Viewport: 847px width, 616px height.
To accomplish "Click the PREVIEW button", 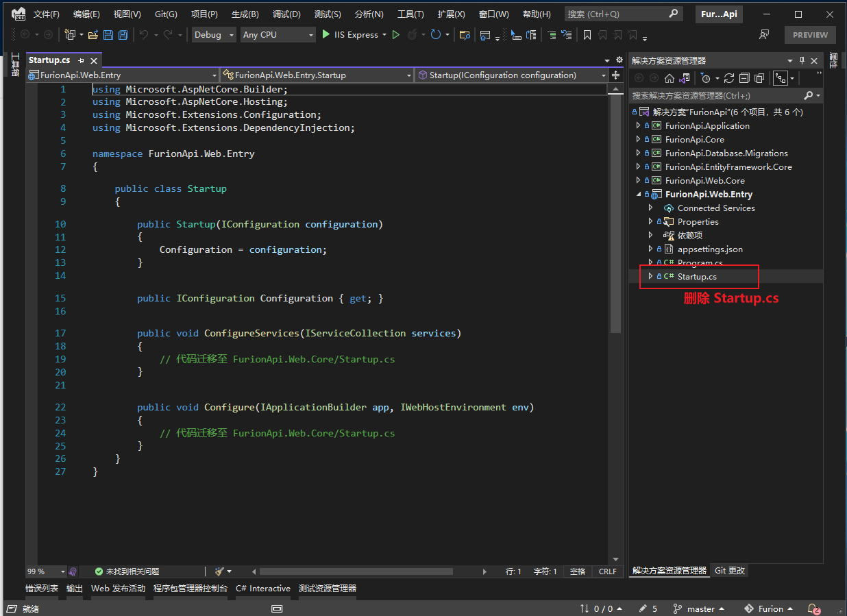I will (x=810, y=35).
